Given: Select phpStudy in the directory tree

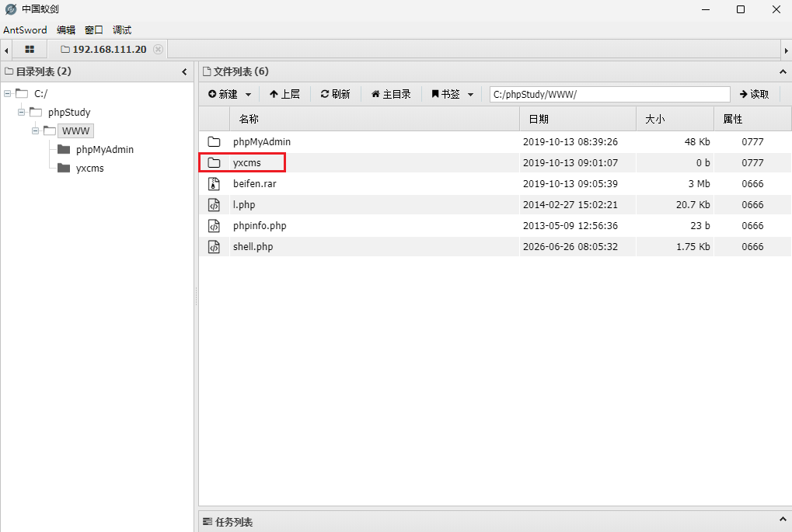Looking at the screenshot, I should 69,112.
